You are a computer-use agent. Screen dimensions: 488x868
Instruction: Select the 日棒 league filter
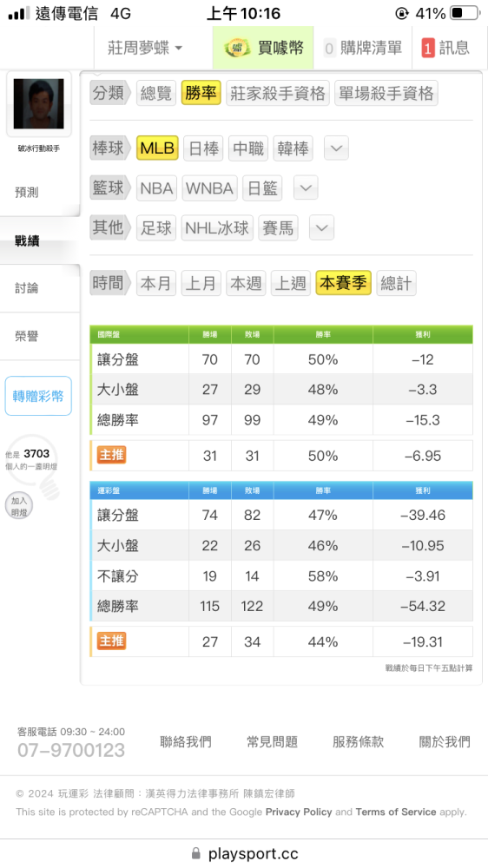pos(203,148)
